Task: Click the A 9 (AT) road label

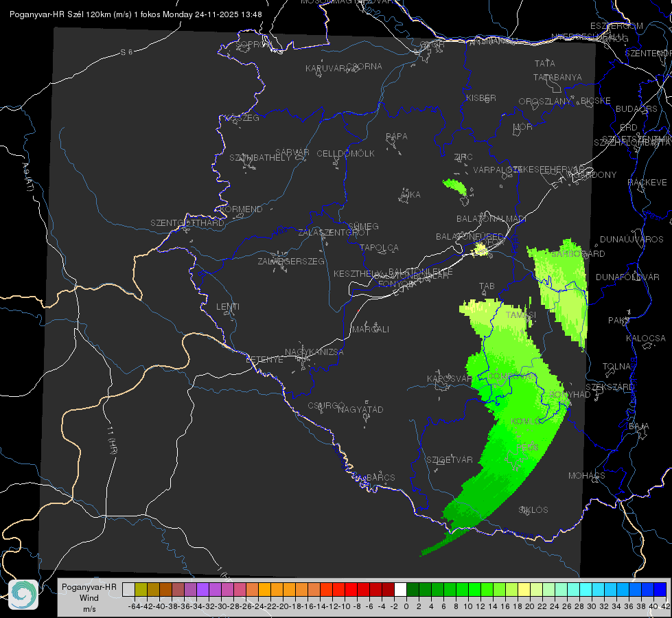Action: coord(28,177)
